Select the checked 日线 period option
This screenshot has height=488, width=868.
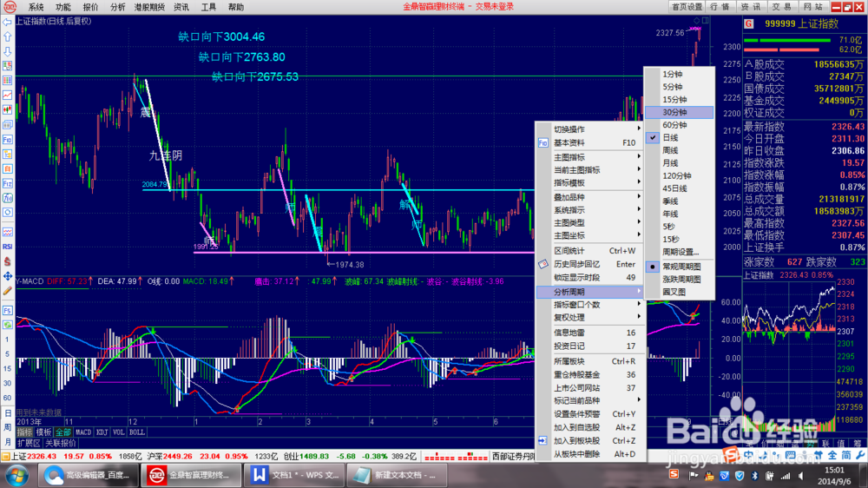tap(680, 138)
